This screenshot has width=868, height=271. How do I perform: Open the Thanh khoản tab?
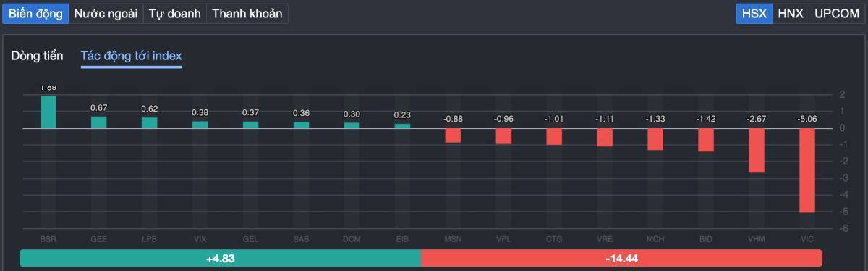tap(247, 14)
